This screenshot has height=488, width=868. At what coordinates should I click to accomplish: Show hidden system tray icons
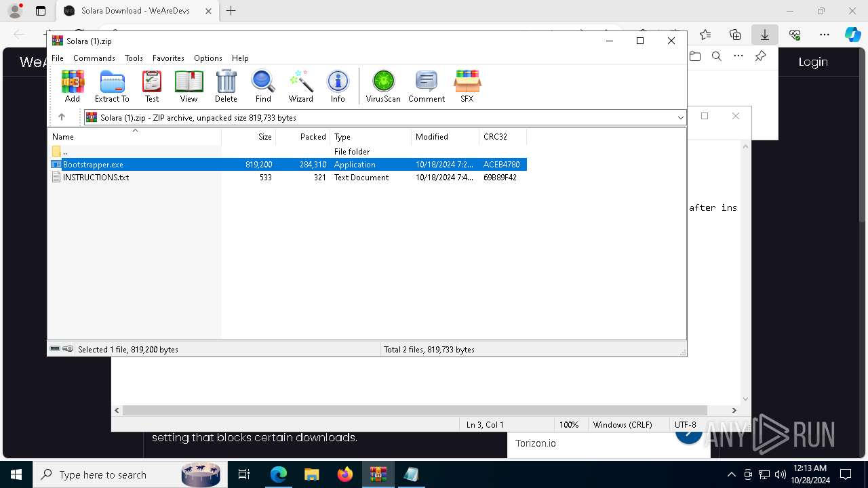(x=731, y=474)
